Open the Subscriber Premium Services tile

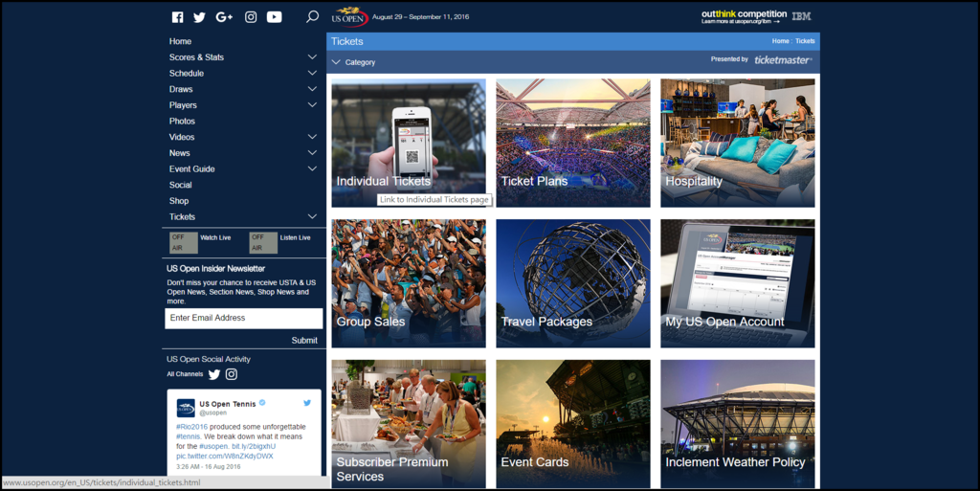point(409,424)
